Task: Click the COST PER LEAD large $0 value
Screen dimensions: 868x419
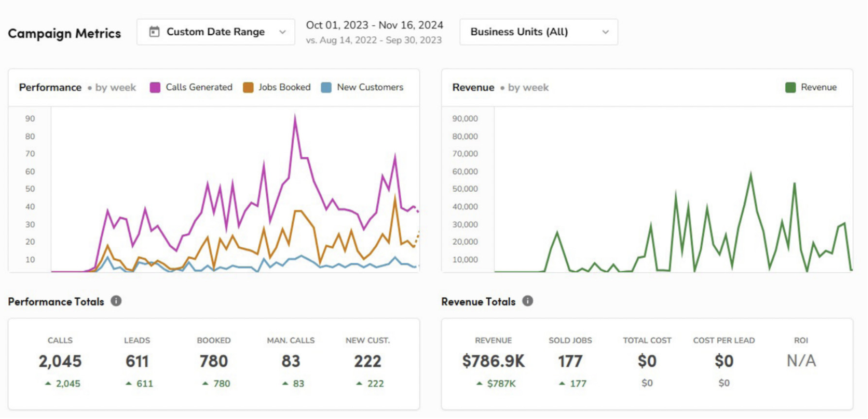Action: point(724,361)
